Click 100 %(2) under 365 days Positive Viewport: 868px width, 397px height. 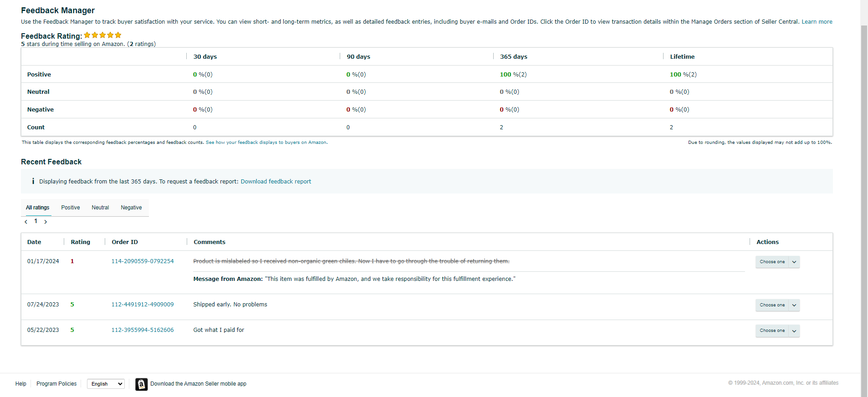513,75
